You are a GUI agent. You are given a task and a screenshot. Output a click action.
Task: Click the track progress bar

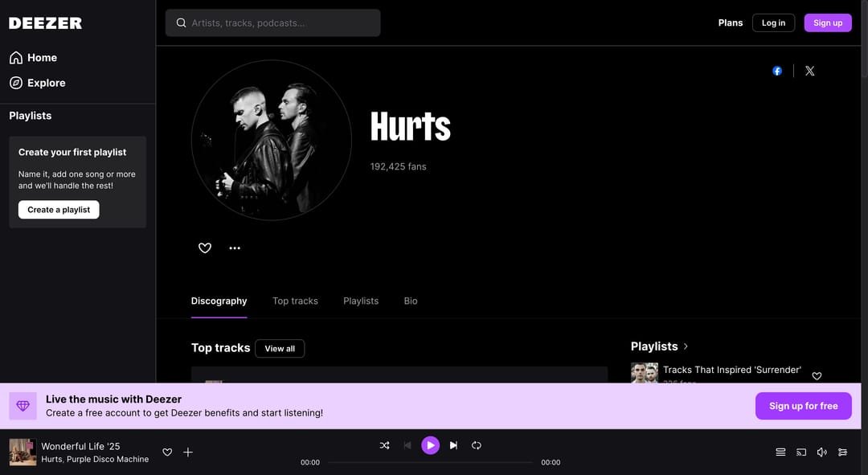pyautogui.click(x=430, y=462)
